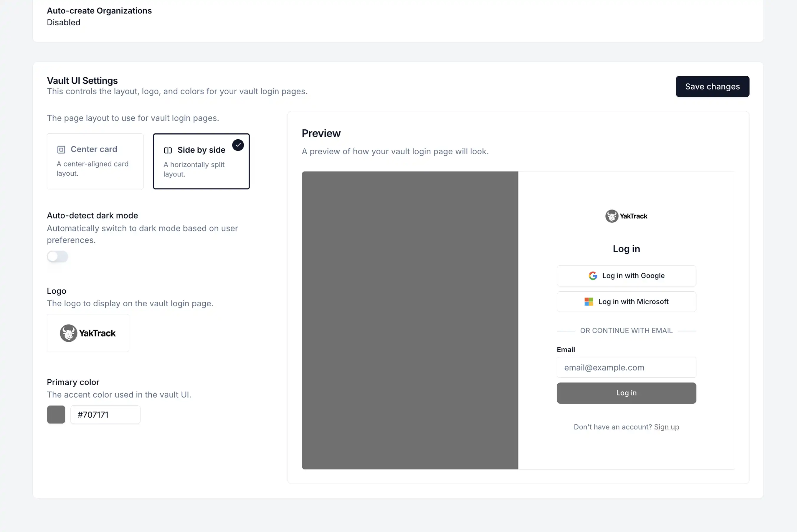Click the #707171 hex color field
Viewport: 798px width, 532px height.
point(105,414)
